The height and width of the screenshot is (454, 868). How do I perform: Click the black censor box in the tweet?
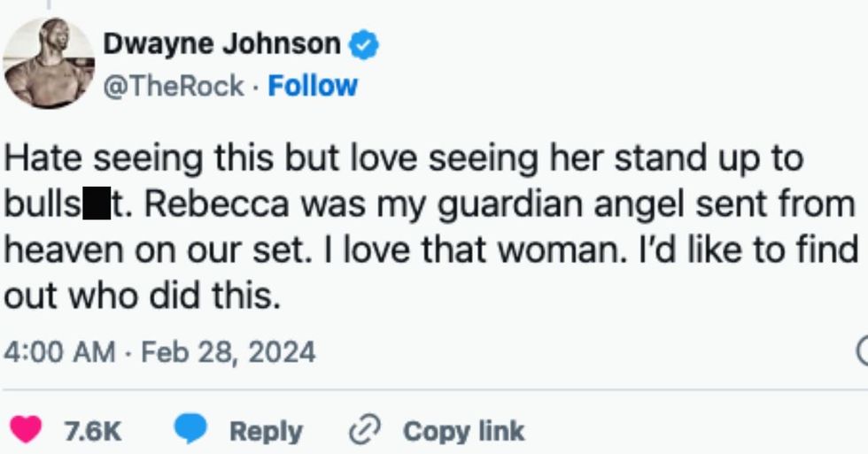click(97, 204)
